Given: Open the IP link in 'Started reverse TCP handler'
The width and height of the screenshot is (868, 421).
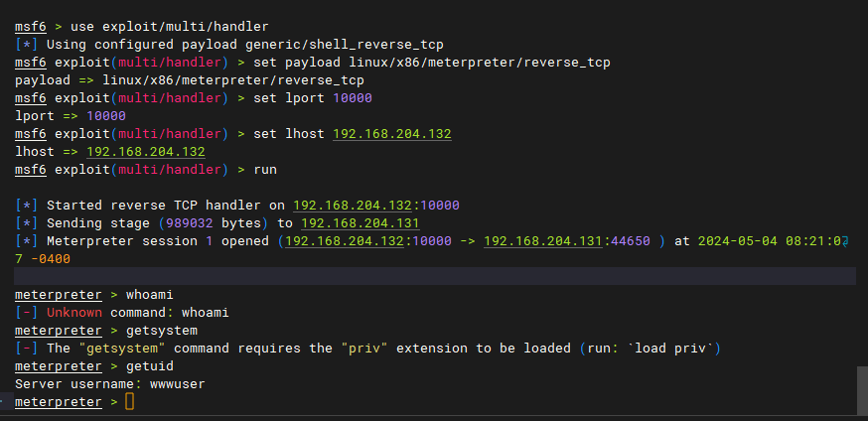Looking at the screenshot, I should click(353, 206).
